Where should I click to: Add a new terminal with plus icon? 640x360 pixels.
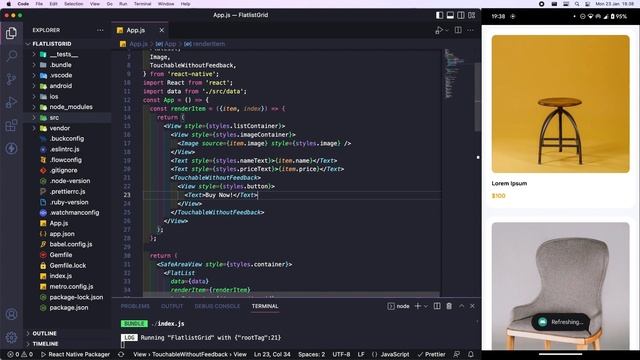pos(418,306)
